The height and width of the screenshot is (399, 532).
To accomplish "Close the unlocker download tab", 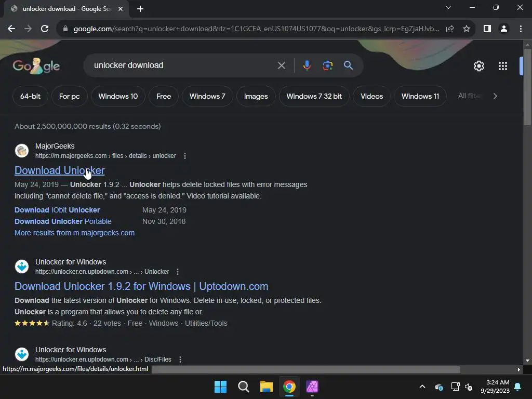I will click(121, 9).
